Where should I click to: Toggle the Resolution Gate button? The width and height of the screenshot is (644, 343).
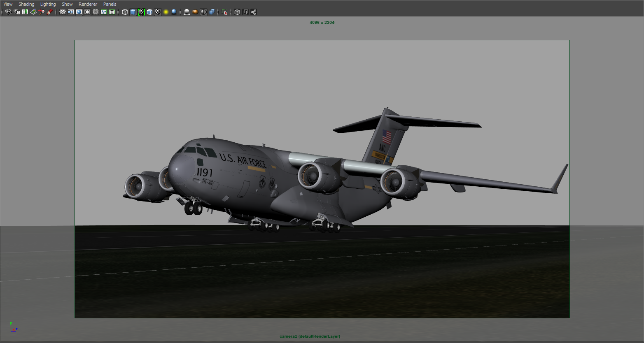click(x=79, y=12)
